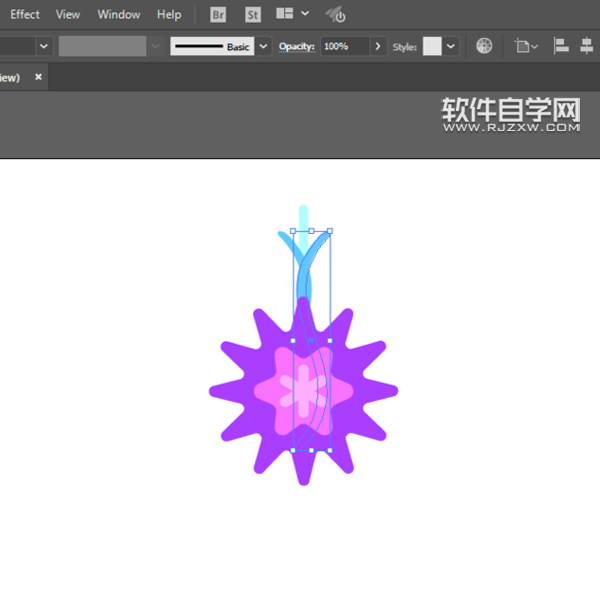600x596 pixels.
Task: Open the View menu
Action: [68, 15]
